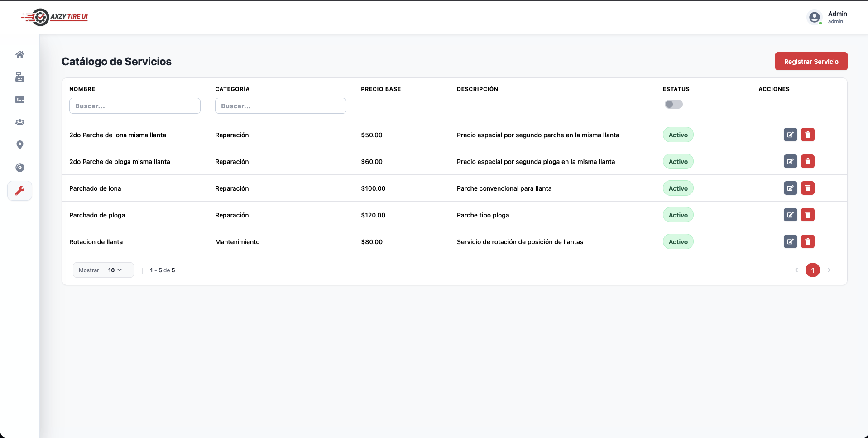Click the money check sidebar icon
The height and width of the screenshot is (438, 868).
(x=20, y=100)
